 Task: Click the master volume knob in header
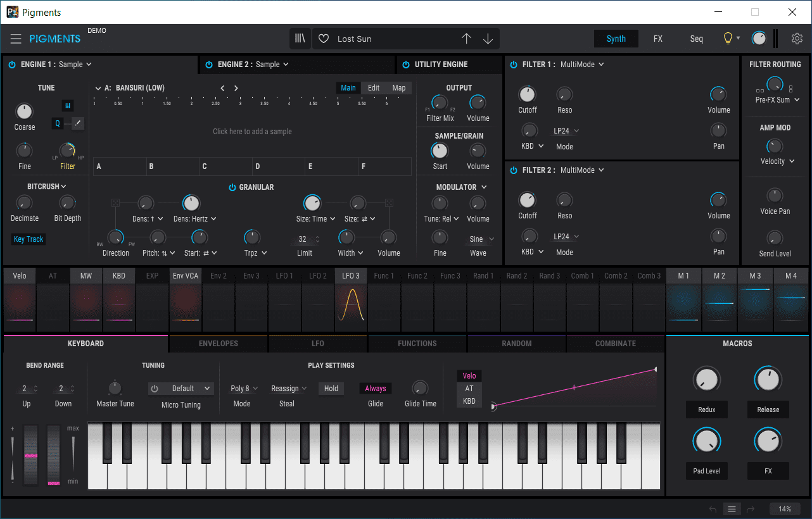coord(758,39)
